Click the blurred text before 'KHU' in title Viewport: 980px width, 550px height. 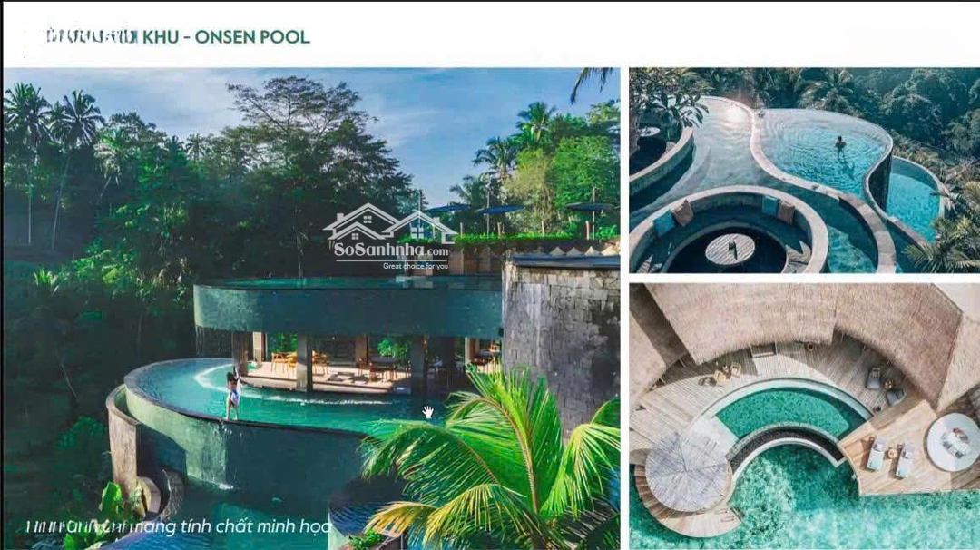tap(91, 37)
